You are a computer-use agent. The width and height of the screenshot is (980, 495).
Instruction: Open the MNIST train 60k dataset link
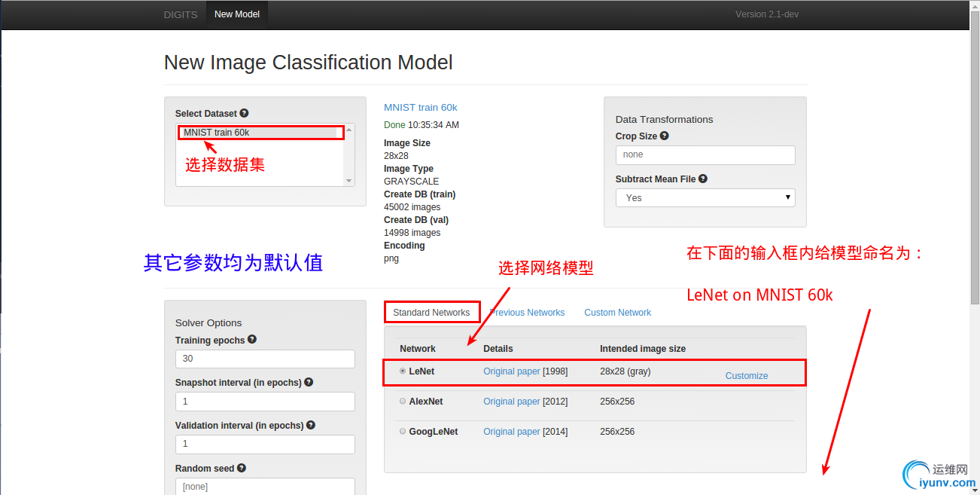click(421, 107)
